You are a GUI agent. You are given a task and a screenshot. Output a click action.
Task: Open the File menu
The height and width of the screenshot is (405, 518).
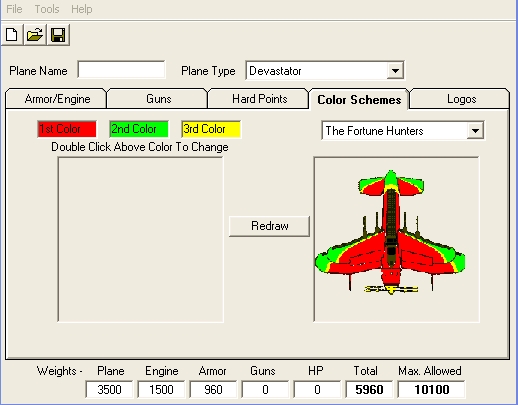(14, 9)
